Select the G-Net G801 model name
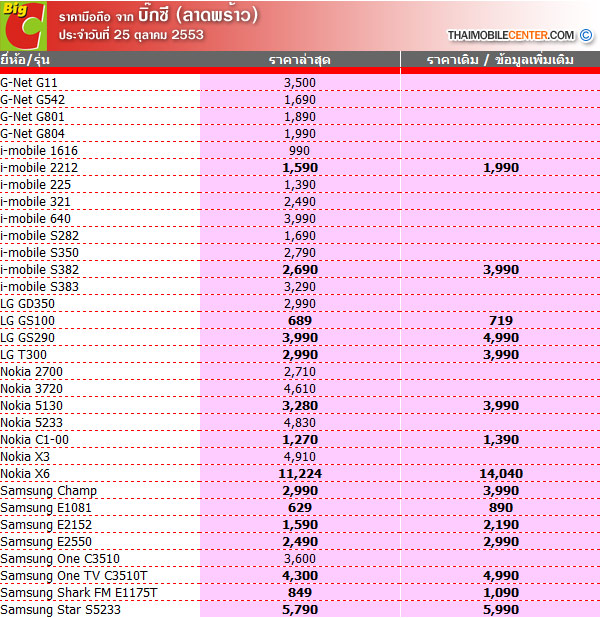This screenshot has height=618, width=600. point(32,117)
